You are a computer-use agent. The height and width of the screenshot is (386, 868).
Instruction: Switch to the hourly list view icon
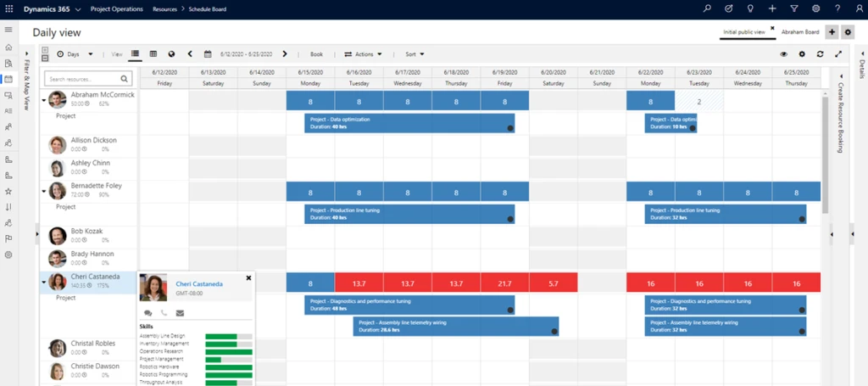pyautogui.click(x=135, y=54)
